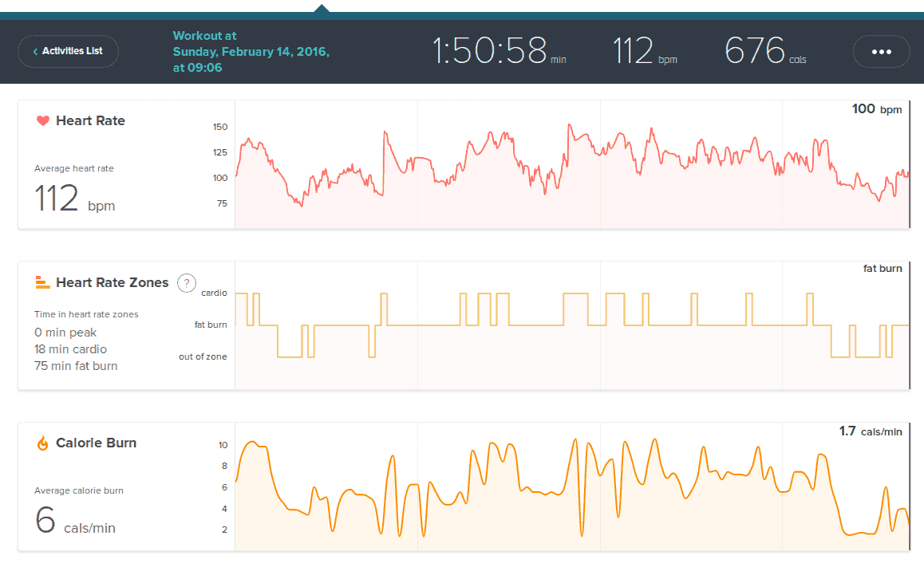The image size is (924, 563).
Task: Go back to the Activities List
Action: point(69,51)
